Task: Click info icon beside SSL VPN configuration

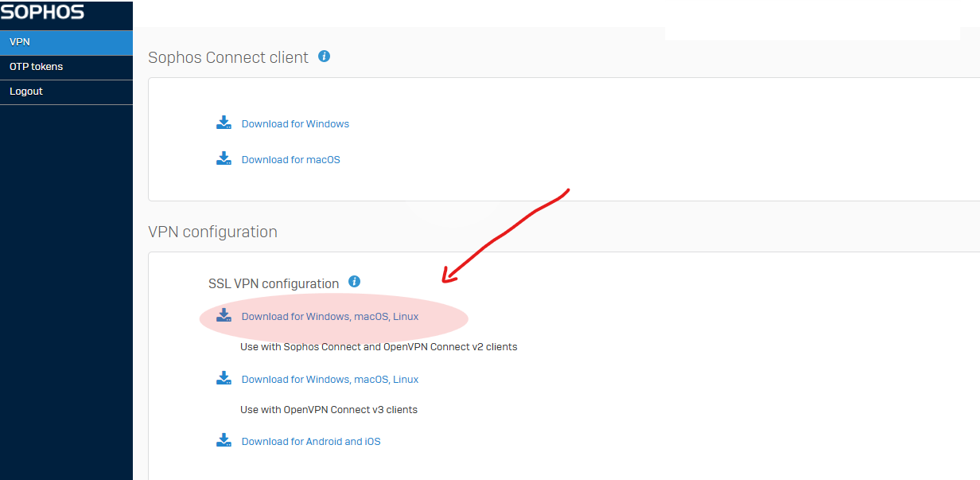Action: pos(355,282)
